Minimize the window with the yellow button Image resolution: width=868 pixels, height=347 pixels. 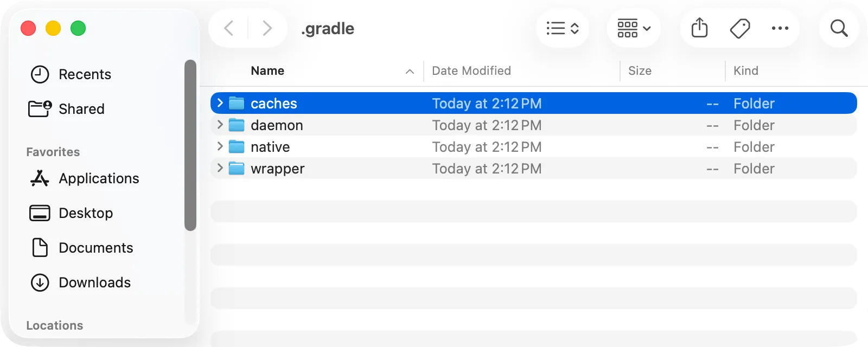(53, 28)
